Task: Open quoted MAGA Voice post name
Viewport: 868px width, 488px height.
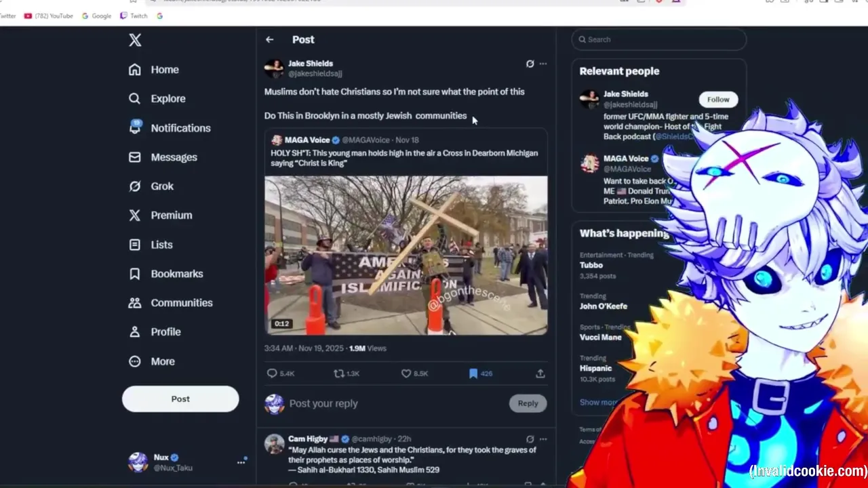Action: click(x=307, y=140)
